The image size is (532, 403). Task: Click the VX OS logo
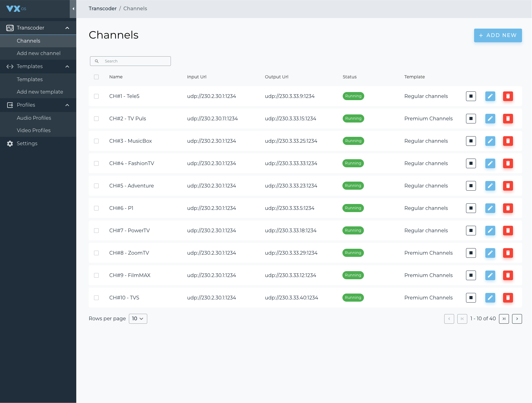click(x=16, y=9)
